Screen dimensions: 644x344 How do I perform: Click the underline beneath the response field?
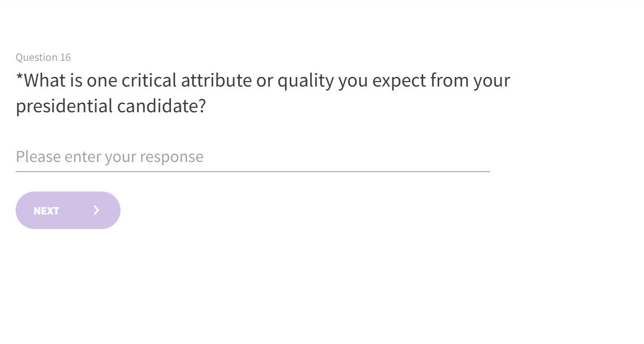[252, 171]
